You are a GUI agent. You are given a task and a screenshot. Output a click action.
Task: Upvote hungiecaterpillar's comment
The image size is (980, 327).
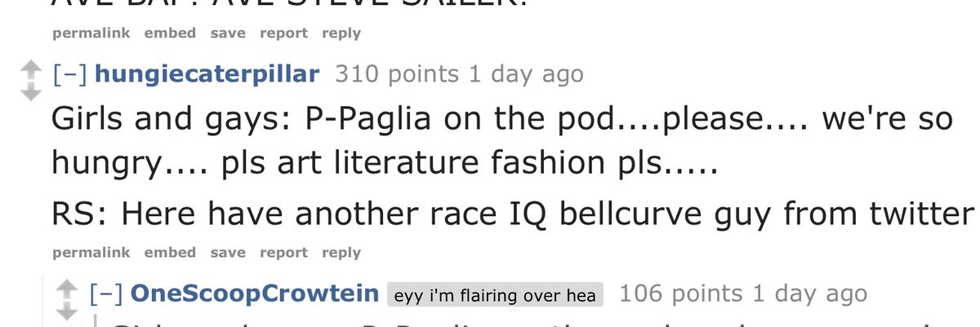(29, 69)
